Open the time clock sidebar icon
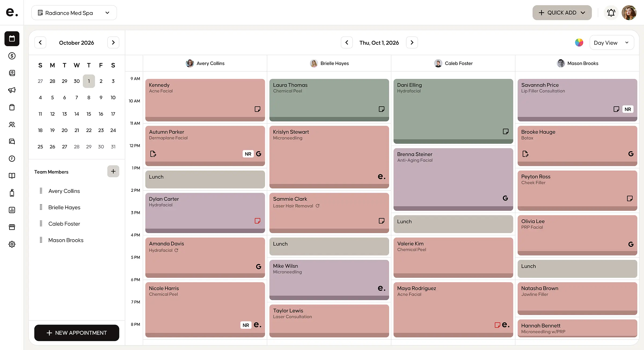 coord(12,159)
